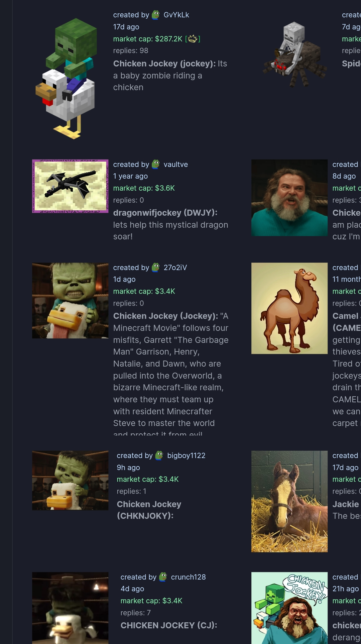Click the frog avatar beside 27o2iV
This screenshot has height=644, width=361.
(x=156, y=267)
